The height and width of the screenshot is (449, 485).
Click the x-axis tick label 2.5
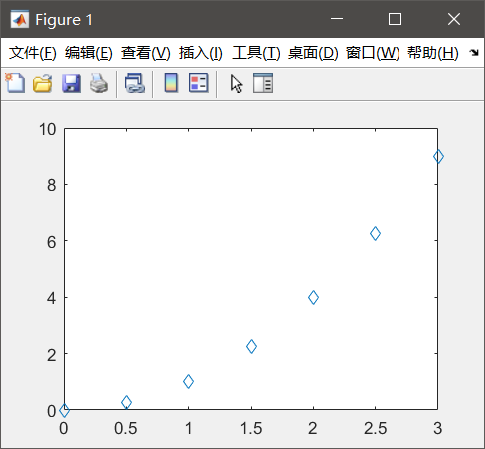click(x=376, y=429)
